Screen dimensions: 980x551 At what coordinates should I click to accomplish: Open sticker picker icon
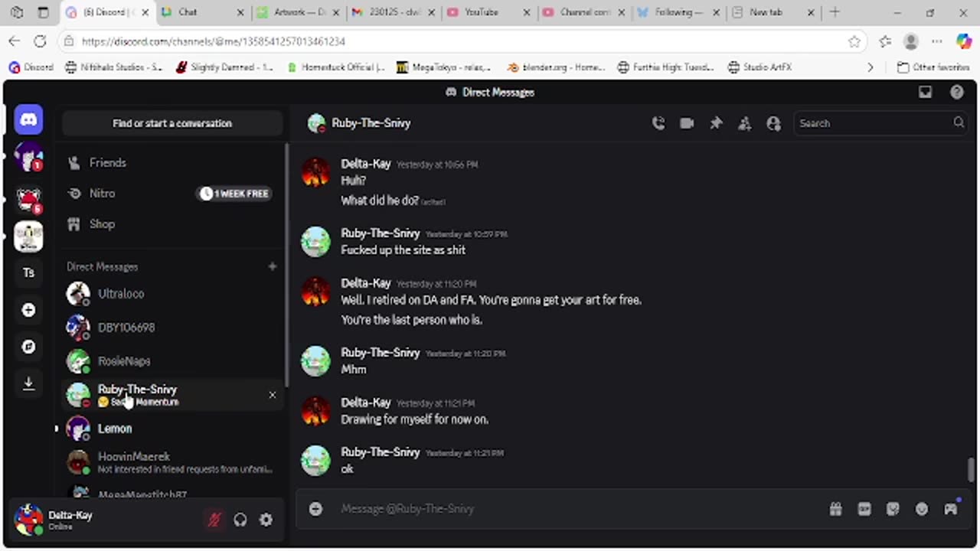click(x=893, y=509)
